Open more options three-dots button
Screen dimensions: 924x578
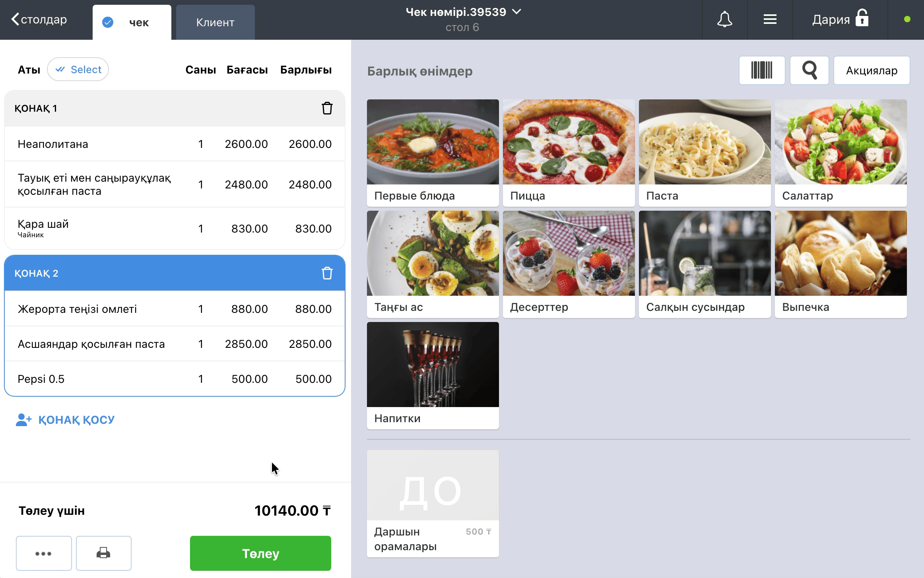[x=44, y=553]
